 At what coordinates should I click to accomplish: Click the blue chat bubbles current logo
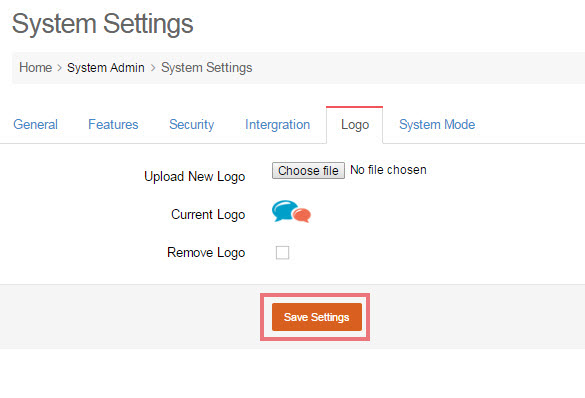pos(291,211)
